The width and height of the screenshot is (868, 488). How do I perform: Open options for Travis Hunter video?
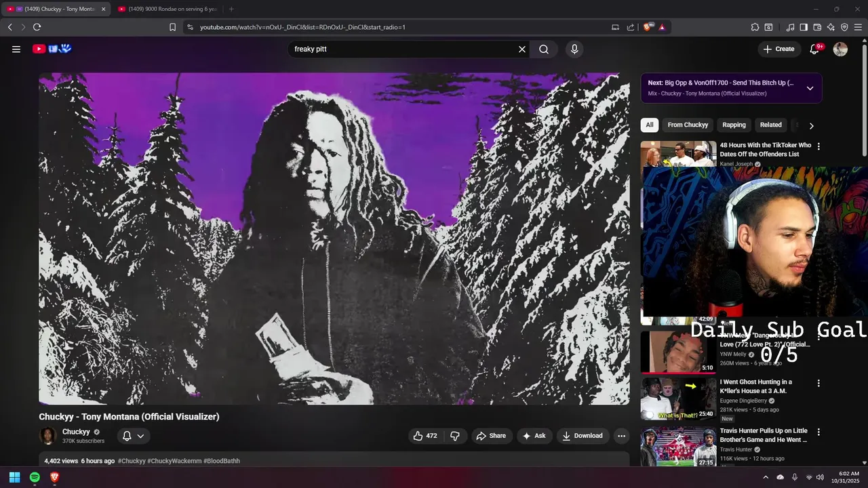818,432
